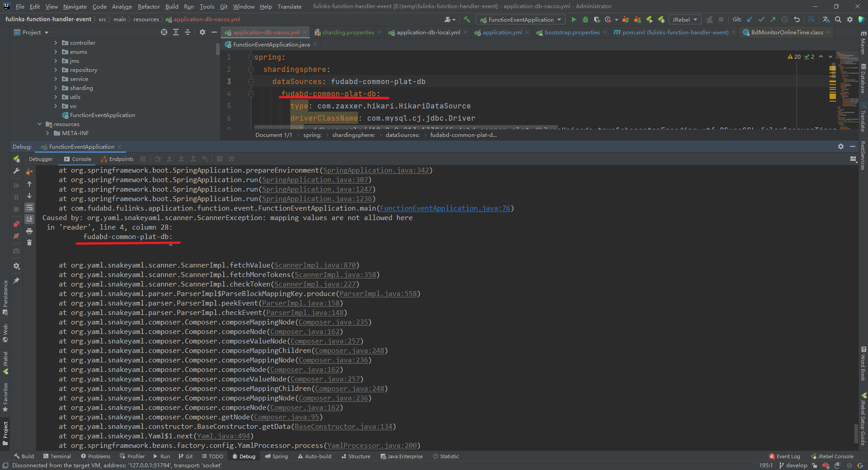Open IDE settings gear in top toolbar
The height and width of the screenshot is (470, 868).
tap(850, 19)
